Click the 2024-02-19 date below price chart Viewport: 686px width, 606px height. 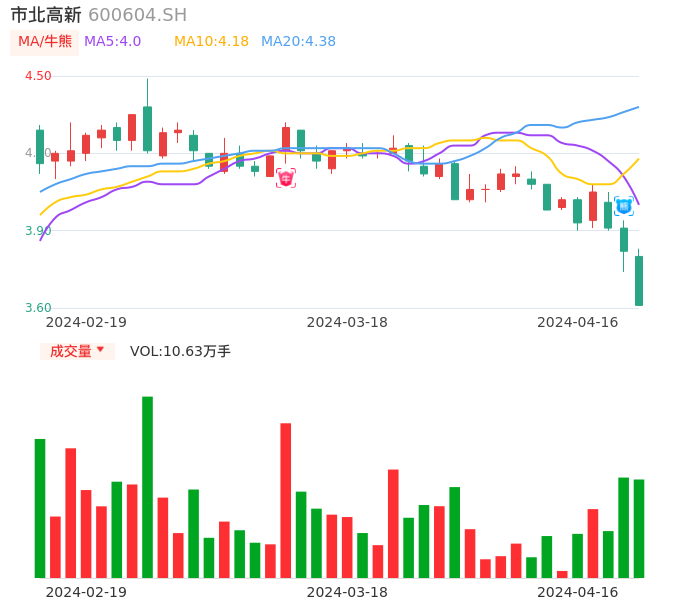86,322
